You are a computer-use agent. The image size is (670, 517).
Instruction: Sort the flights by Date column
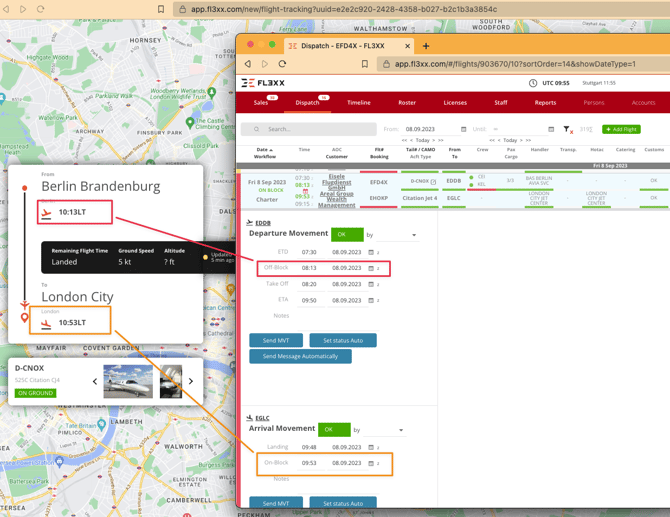coord(264,150)
